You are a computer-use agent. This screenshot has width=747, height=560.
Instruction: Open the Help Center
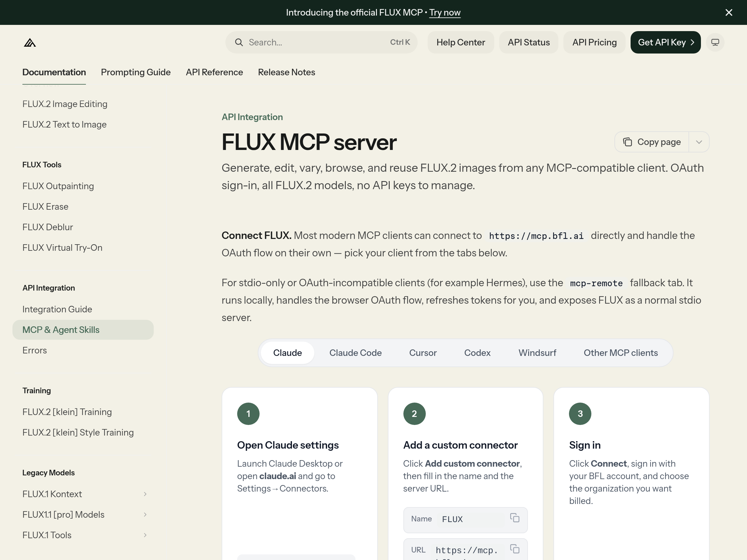point(461,42)
